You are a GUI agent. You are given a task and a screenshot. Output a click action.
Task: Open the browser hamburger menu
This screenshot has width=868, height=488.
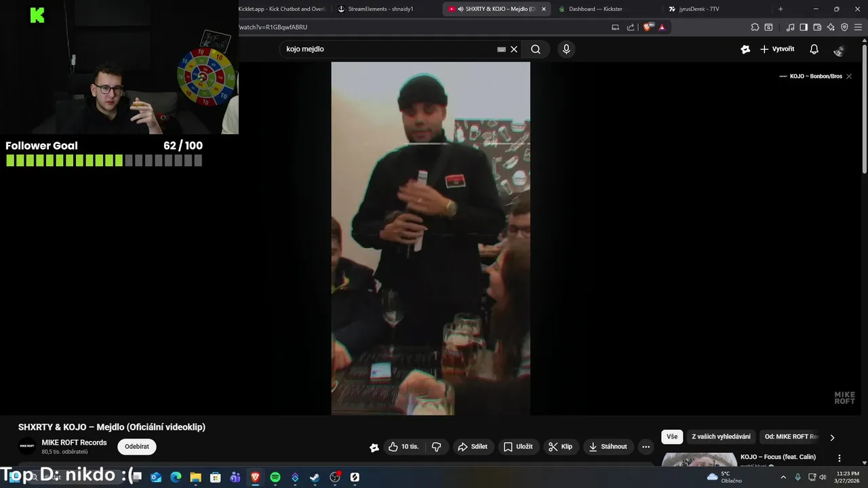pyautogui.click(x=858, y=27)
